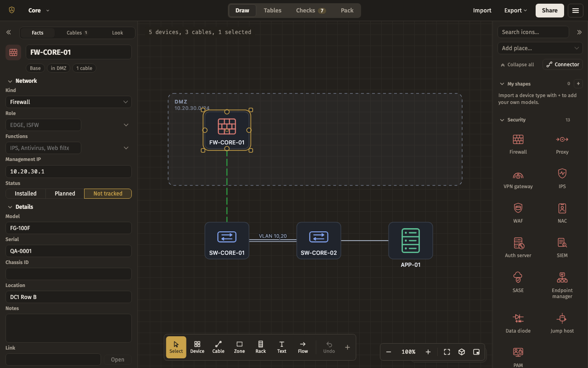
Task: Collapse the left panel with double chevron
Action: pyautogui.click(x=8, y=32)
